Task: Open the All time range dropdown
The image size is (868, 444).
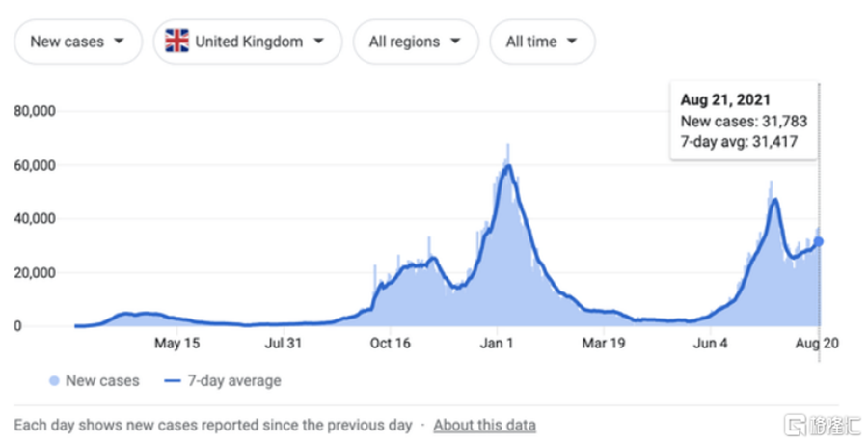Action: [x=541, y=42]
